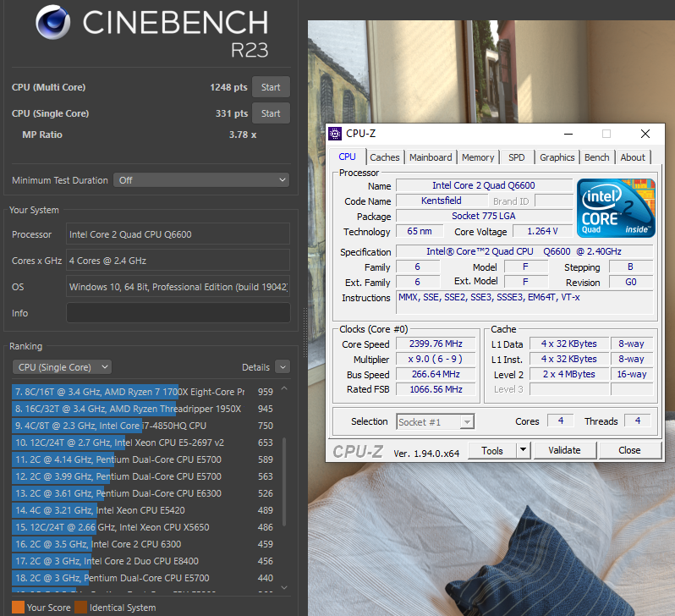
Task: Open the Memory tab in CPU-Z
Action: [x=478, y=157]
